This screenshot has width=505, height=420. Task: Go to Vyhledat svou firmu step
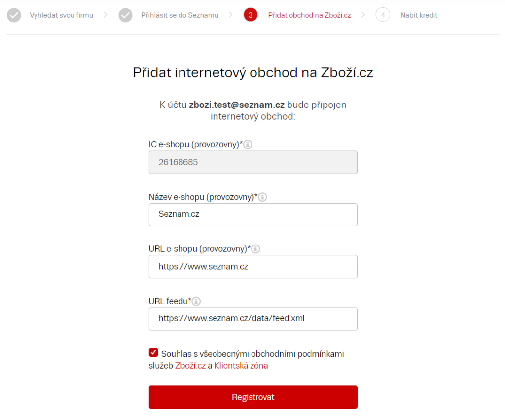[x=62, y=15]
